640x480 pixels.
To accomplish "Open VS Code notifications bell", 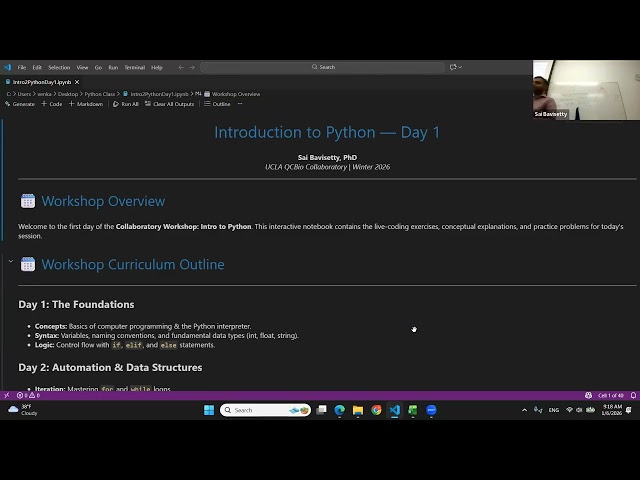I will click(633, 395).
